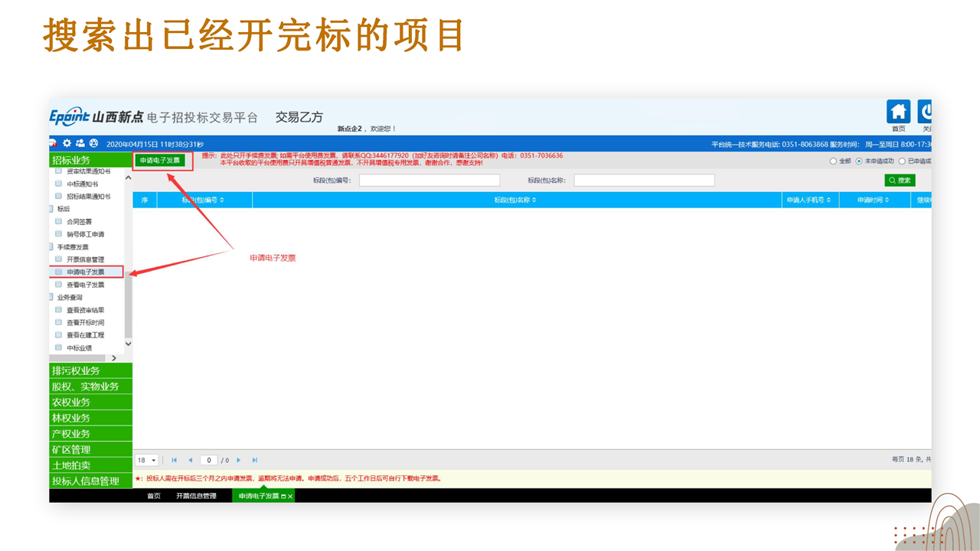Viewport: 980px width, 551px height.
Task: Close the 申请电子发票 bottom tab
Action: pos(290,497)
